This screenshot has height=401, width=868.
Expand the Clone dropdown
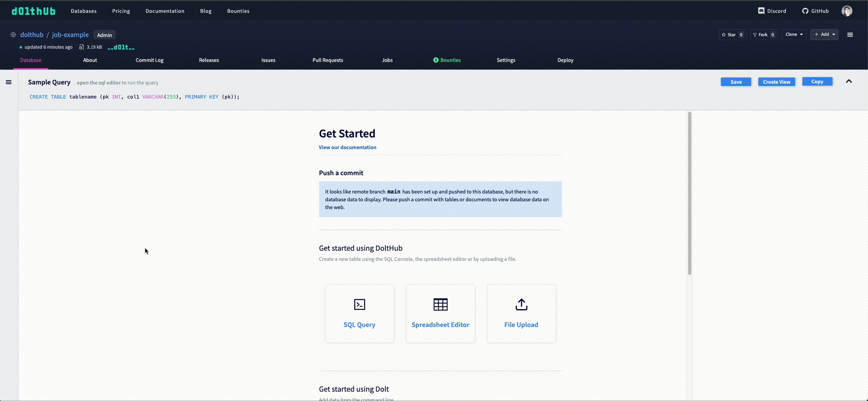pos(793,34)
